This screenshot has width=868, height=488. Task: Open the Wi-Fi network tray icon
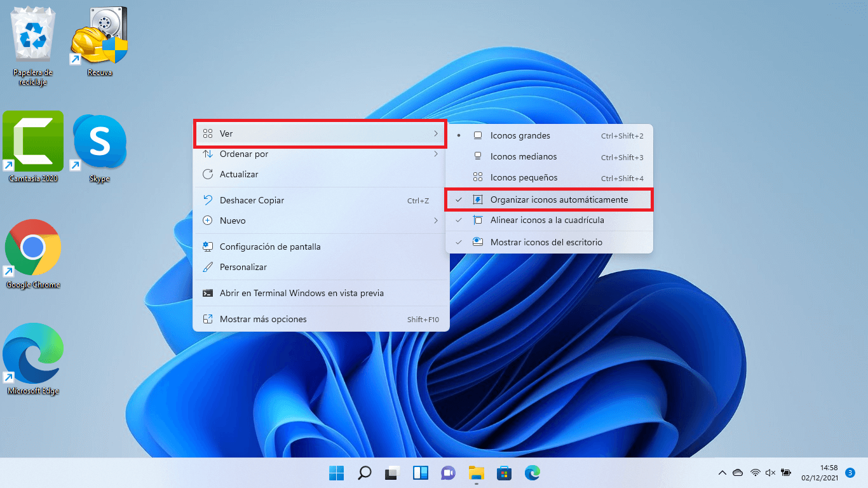[x=756, y=473]
